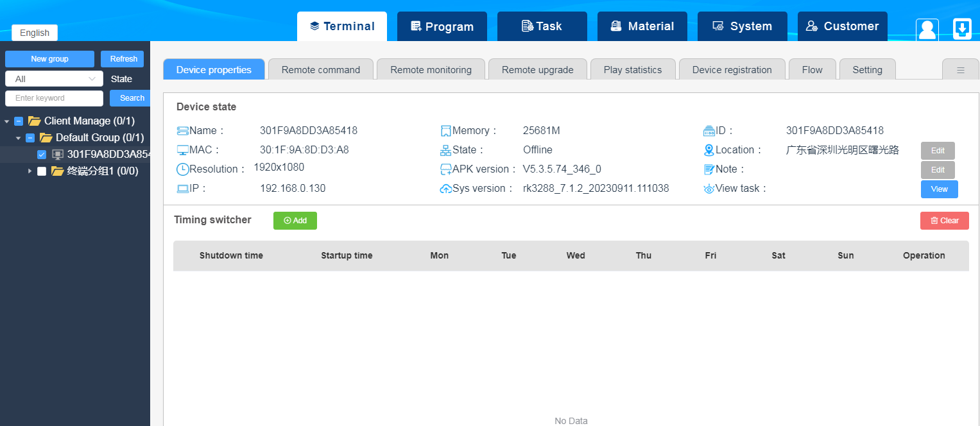Viewport: 980px width, 426px height.
Task: Toggle the Client Manage checkbox
Action: point(19,121)
